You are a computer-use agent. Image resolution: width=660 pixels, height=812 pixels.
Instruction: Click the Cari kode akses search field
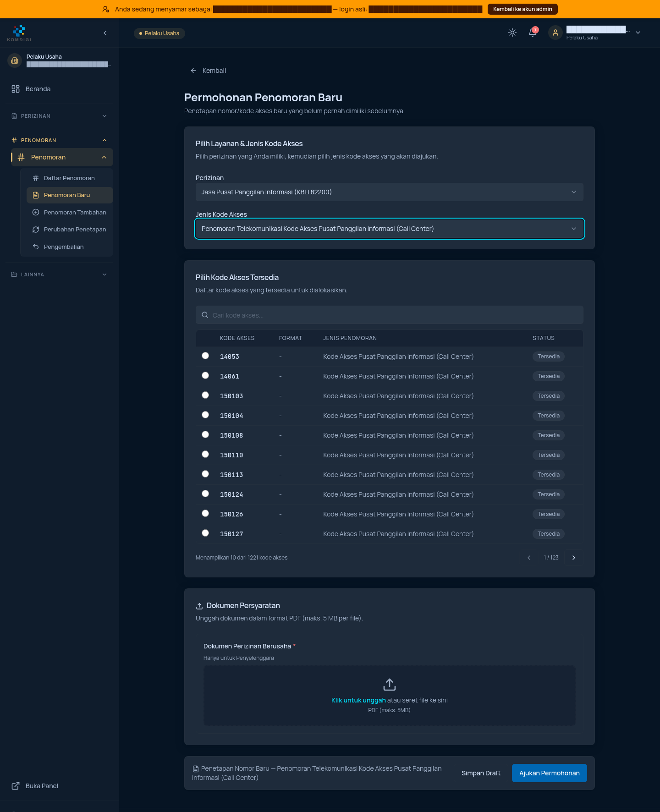pos(390,315)
